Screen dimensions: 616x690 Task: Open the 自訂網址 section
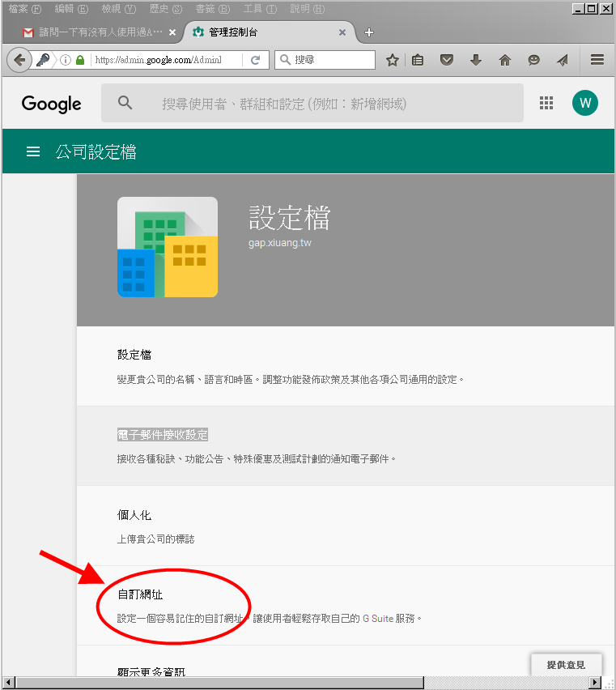(x=345, y=606)
